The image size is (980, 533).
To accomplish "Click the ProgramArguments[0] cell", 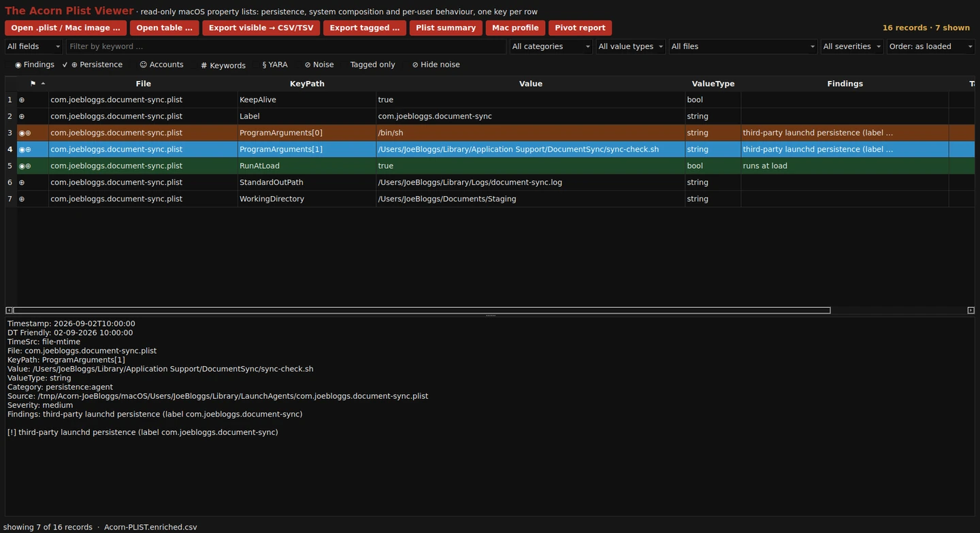I will click(307, 133).
